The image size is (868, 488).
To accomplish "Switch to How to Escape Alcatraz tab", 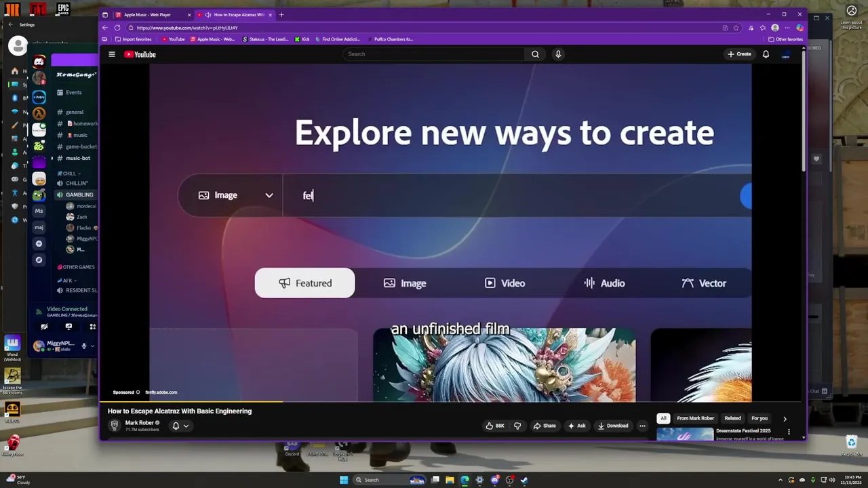I will (235, 14).
